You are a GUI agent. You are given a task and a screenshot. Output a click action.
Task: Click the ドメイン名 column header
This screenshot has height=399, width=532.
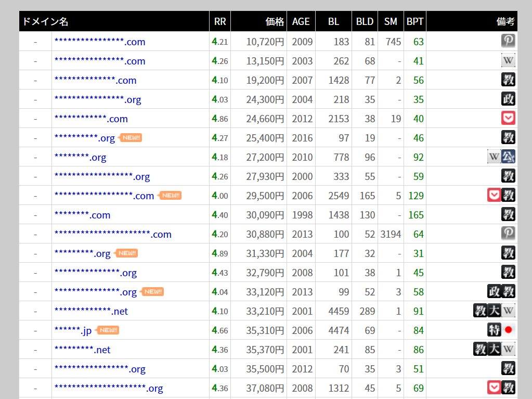(x=45, y=22)
